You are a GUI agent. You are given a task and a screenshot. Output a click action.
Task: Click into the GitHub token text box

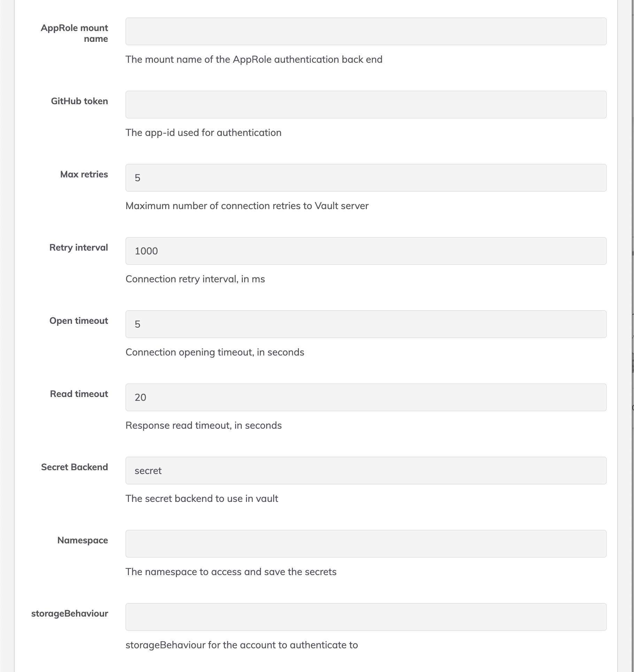tap(366, 105)
